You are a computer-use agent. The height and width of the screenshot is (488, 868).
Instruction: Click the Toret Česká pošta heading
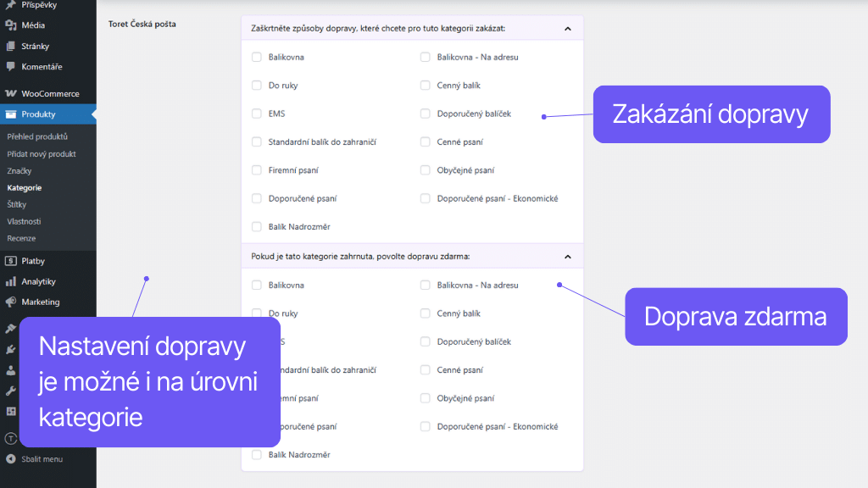(143, 25)
